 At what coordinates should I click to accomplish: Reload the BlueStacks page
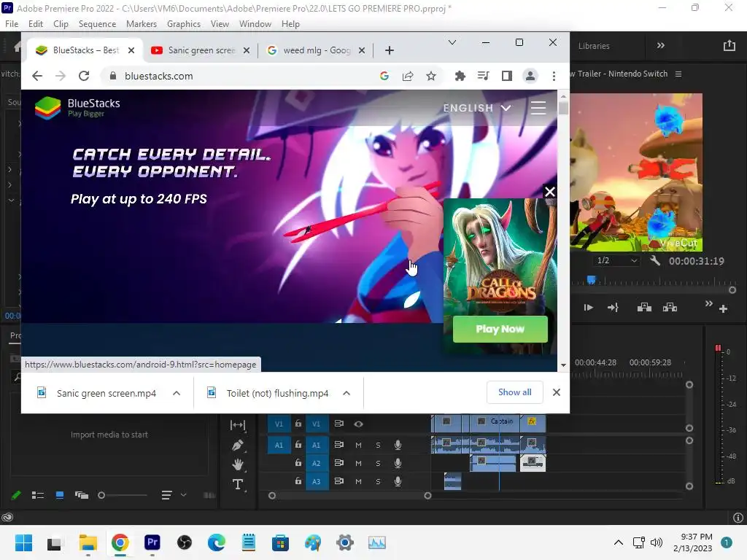coord(84,76)
